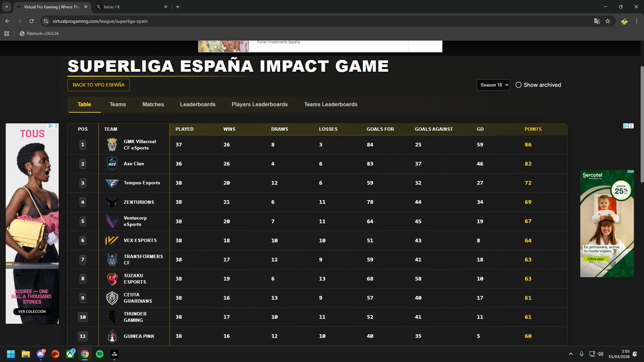Image resolution: width=644 pixels, height=362 pixels.
Task: Open the Leaderboards tab
Action: (x=197, y=105)
